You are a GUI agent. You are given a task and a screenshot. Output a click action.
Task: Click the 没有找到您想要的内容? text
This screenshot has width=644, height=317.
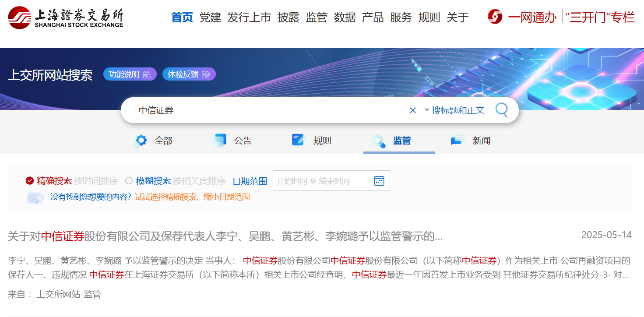[91, 197]
